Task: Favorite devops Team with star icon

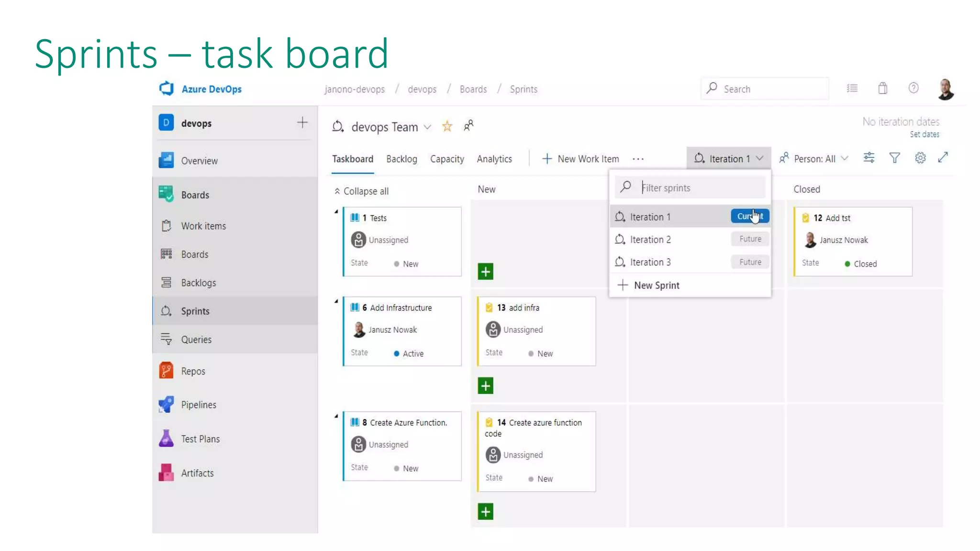Action: tap(447, 127)
